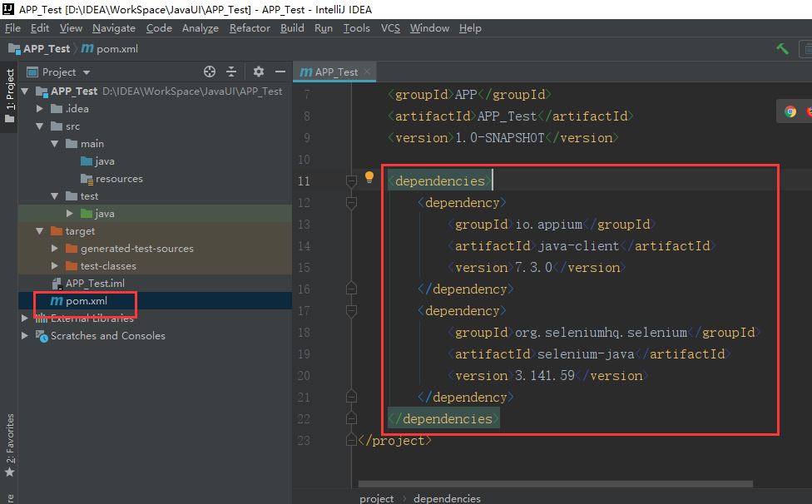The width and height of the screenshot is (812, 504).
Task: Click the Scratches and Consoles icon
Action: (x=42, y=336)
